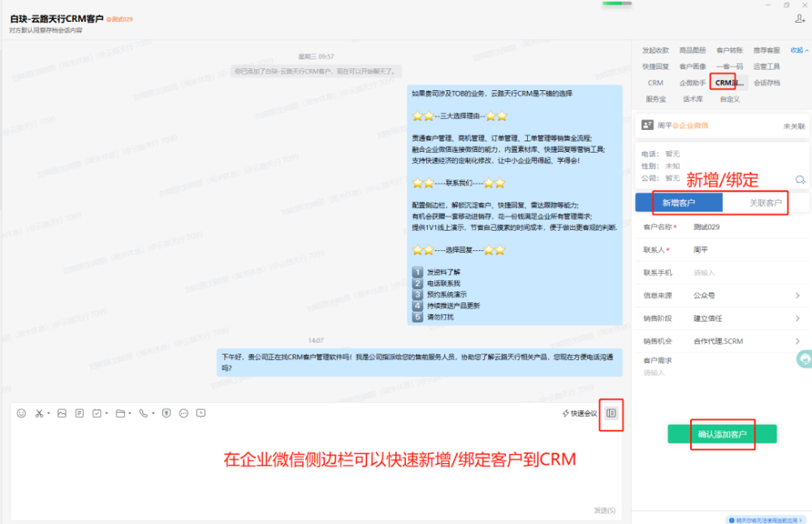Open 自定义 sidebar tab
Viewport: 812px width, 524px height.
(730, 99)
